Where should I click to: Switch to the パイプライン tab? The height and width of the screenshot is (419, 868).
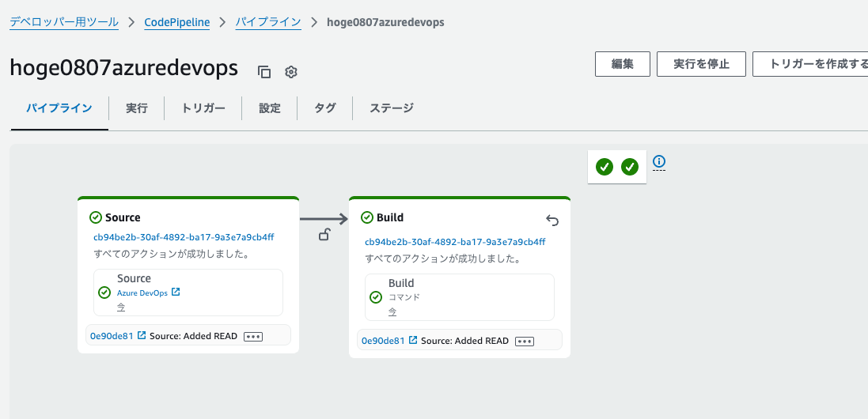click(x=59, y=108)
